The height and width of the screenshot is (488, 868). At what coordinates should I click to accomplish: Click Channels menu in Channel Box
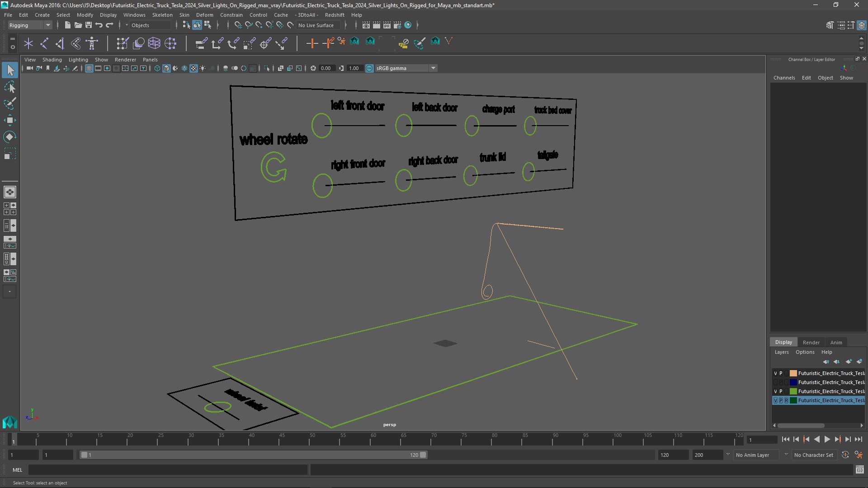tap(784, 78)
